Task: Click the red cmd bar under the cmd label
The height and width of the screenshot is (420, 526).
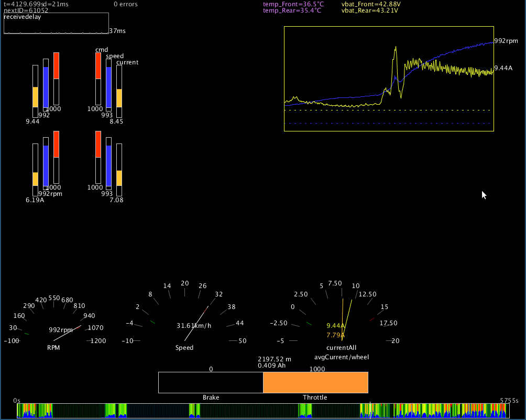Action: (x=98, y=66)
